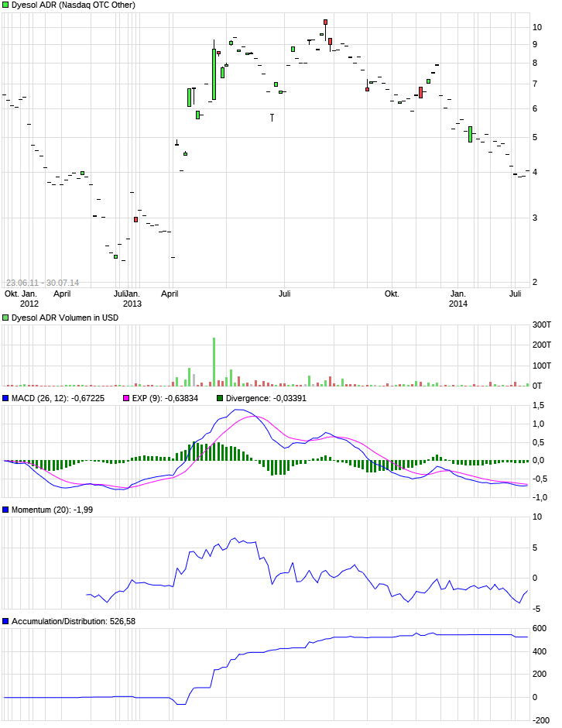Click the '2012' year label on time axis
The height and width of the screenshot is (728, 562).
coord(29,304)
